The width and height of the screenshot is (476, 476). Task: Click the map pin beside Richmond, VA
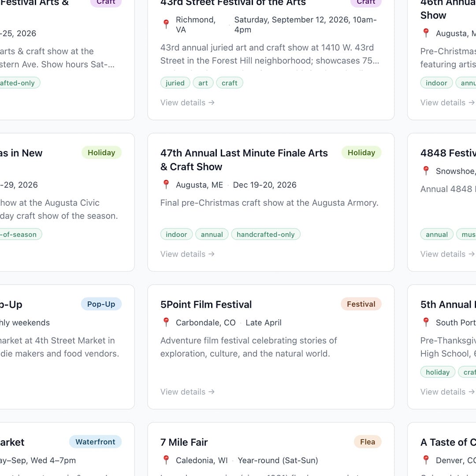point(166,24)
